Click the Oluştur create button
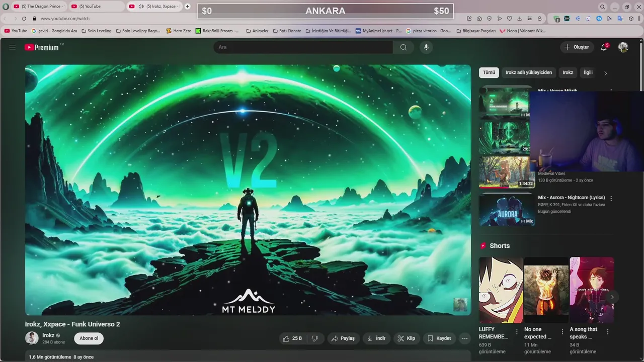 click(x=577, y=47)
